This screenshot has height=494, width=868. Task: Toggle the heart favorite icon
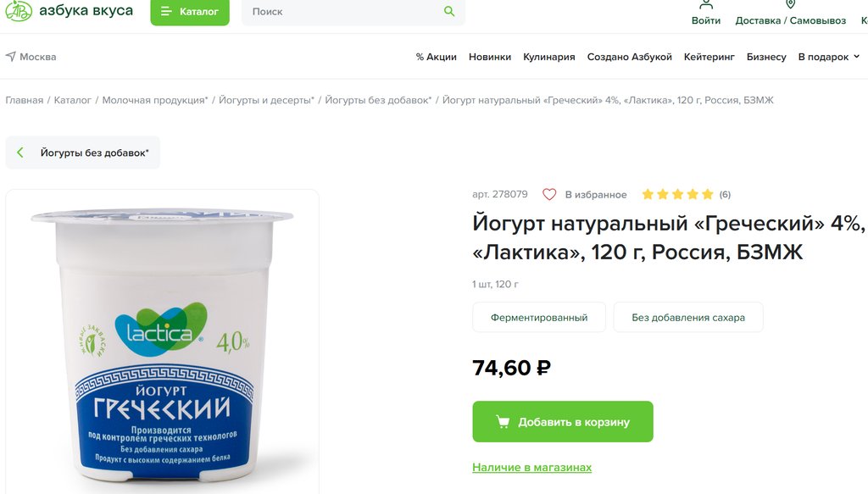point(549,194)
